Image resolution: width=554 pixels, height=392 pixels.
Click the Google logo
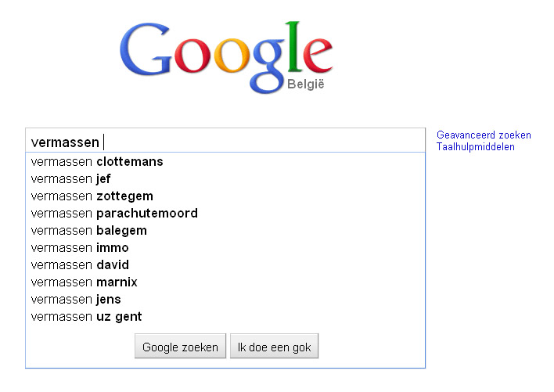click(226, 53)
